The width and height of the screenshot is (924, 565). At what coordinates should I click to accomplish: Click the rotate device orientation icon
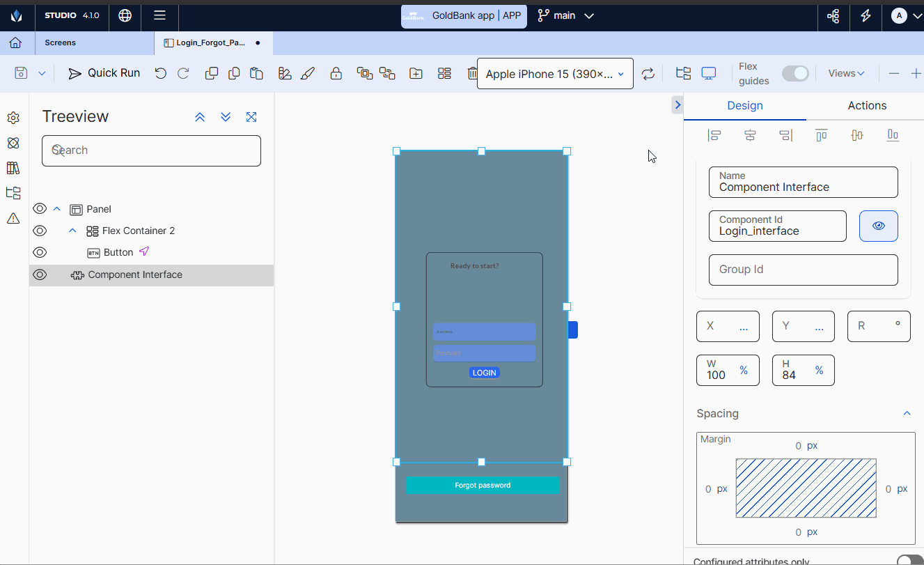click(648, 74)
